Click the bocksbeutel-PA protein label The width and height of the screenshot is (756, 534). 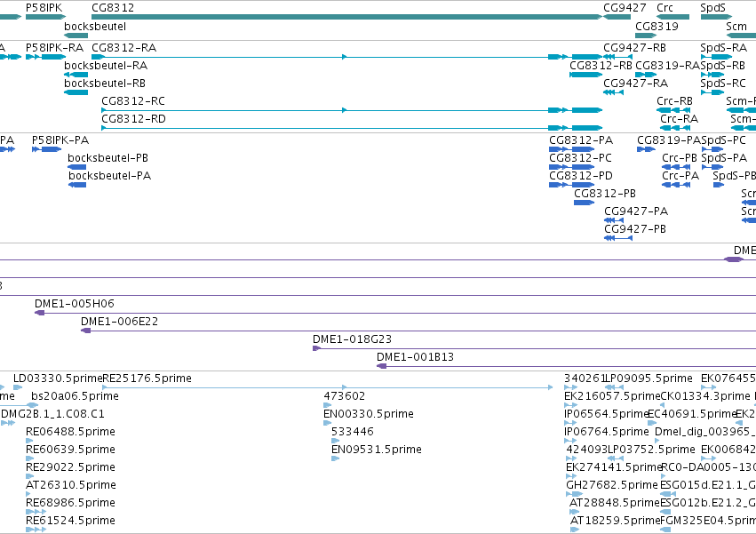coord(110,176)
